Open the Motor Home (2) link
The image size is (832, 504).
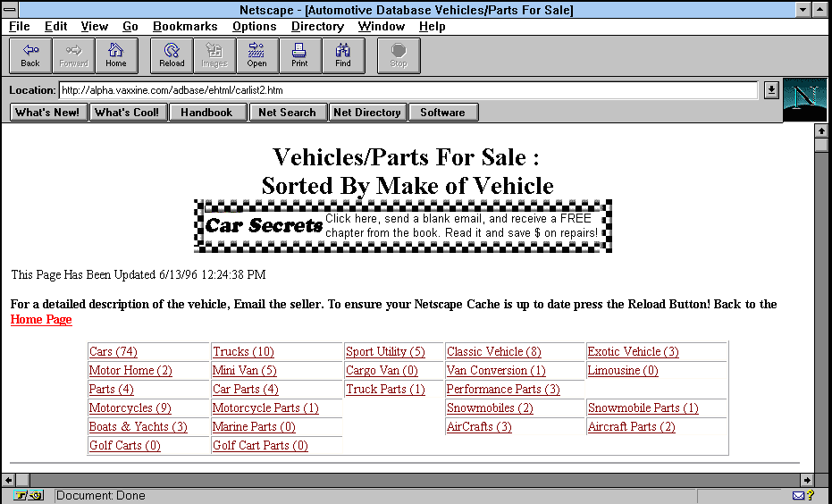130,370
